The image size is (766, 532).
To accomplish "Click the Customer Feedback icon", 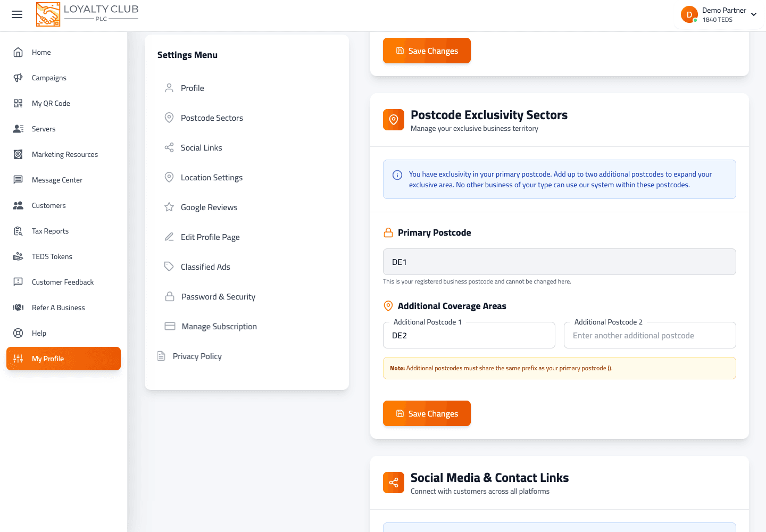I will point(18,282).
